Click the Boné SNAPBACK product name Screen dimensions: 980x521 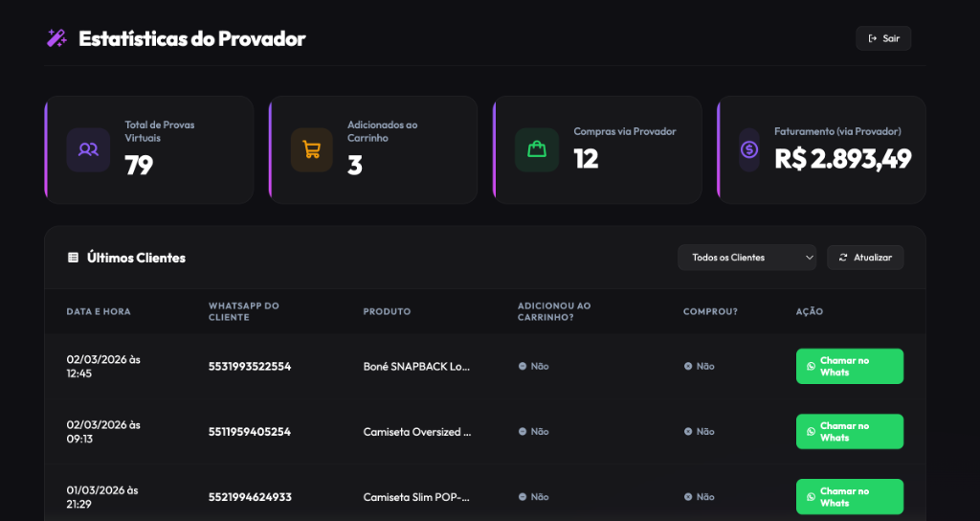pyautogui.click(x=417, y=366)
